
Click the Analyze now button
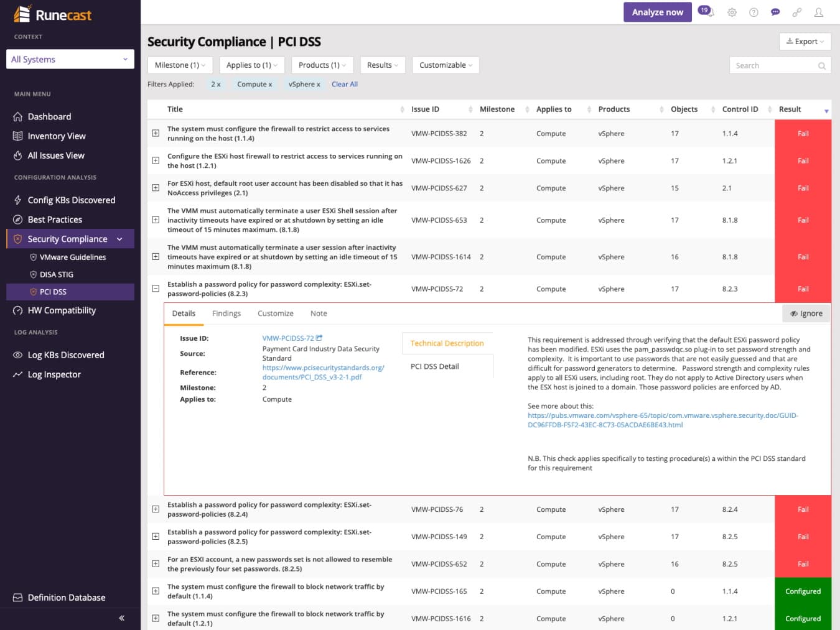pos(658,12)
